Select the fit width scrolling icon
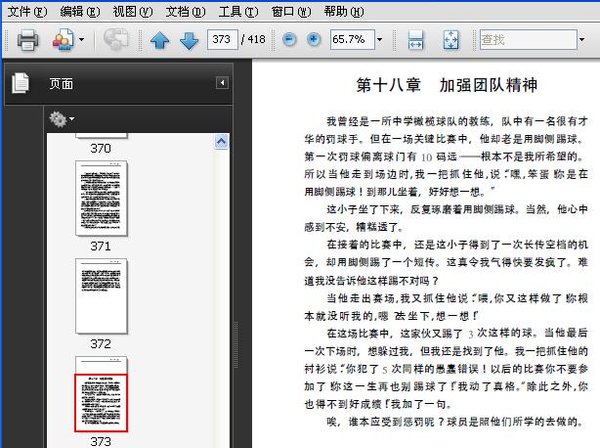Viewport: 600px width, 448px height. click(x=416, y=40)
